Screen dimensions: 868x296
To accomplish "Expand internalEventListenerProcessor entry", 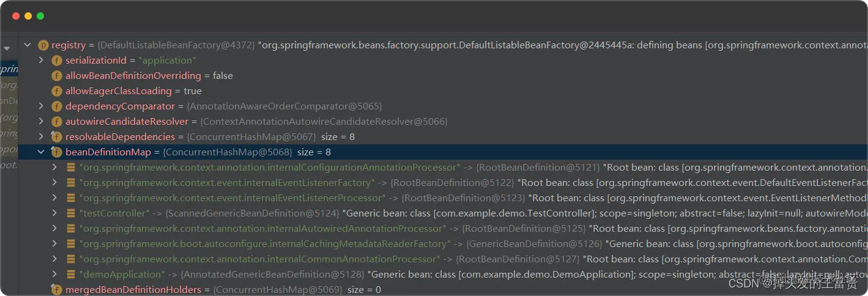I will [x=55, y=198].
